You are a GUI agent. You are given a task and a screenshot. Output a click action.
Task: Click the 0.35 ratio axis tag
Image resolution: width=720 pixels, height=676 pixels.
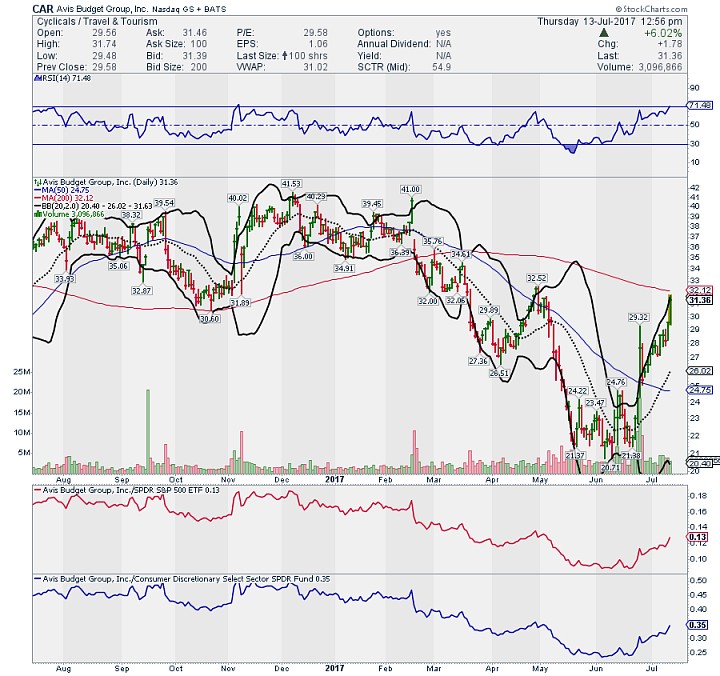pos(698,625)
